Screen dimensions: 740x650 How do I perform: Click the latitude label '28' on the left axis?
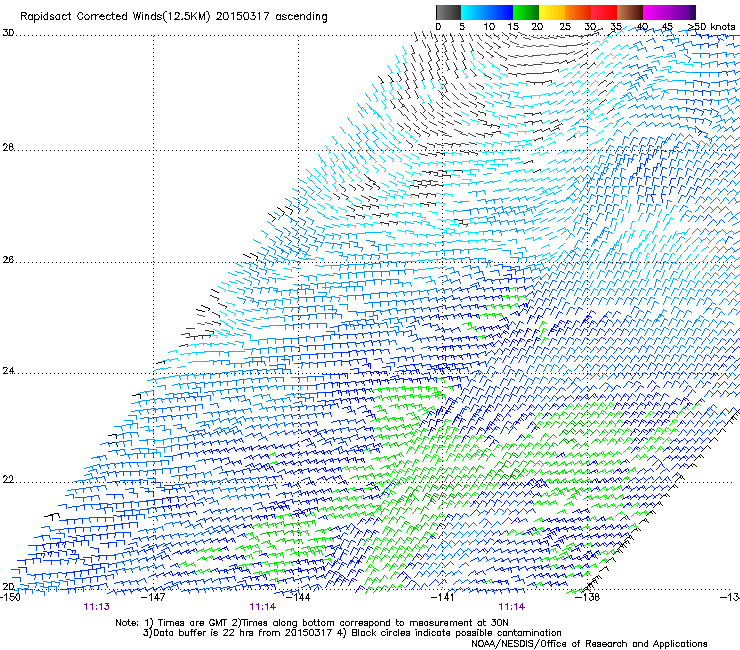(x=8, y=148)
